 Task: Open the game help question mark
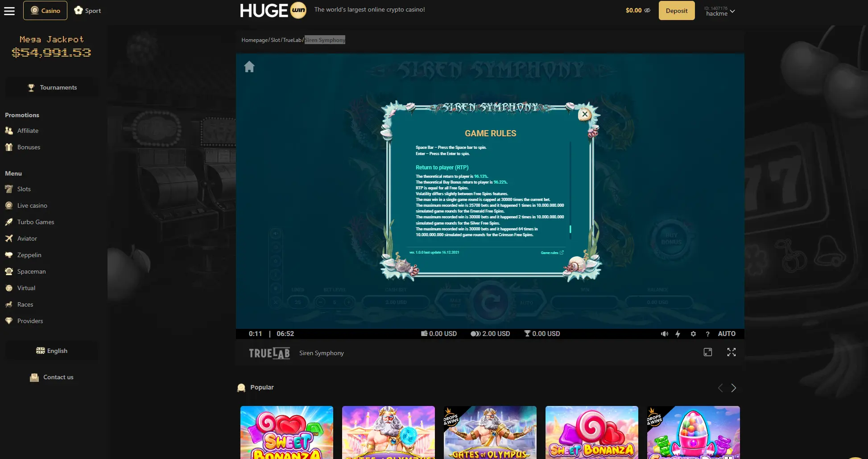[x=707, y=334]
